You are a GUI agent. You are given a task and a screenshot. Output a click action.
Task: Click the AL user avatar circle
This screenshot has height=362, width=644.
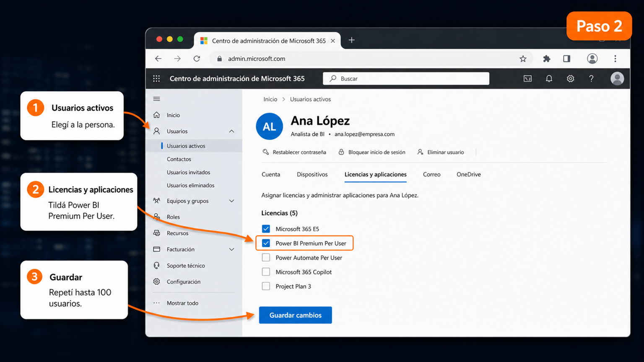click(269, 126)
